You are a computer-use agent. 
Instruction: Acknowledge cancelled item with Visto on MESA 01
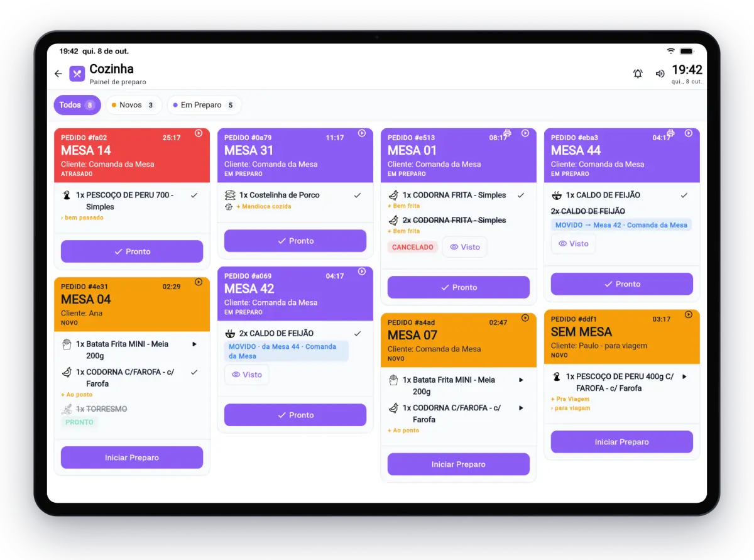pyautogui.click(x=465, y=247)
